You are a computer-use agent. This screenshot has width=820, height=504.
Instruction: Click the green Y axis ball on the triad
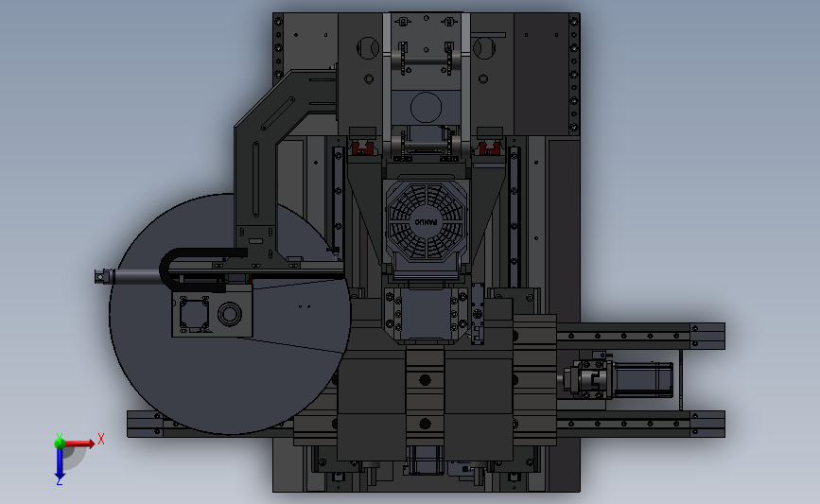(60, 443)
